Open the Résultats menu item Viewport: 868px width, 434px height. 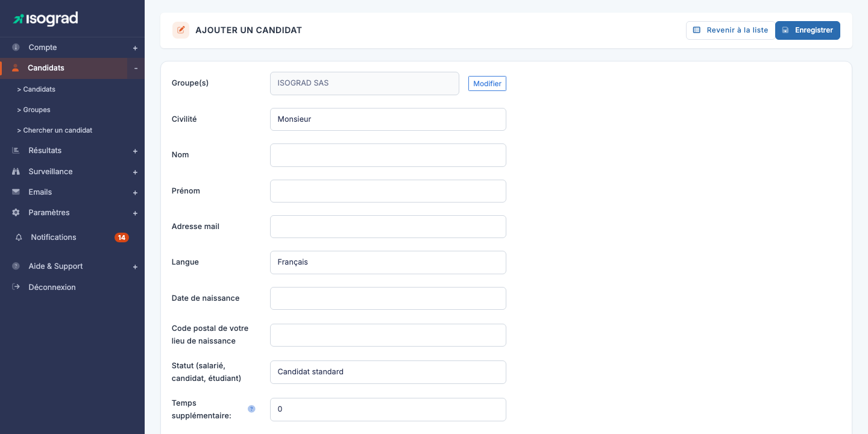(45, 150)
